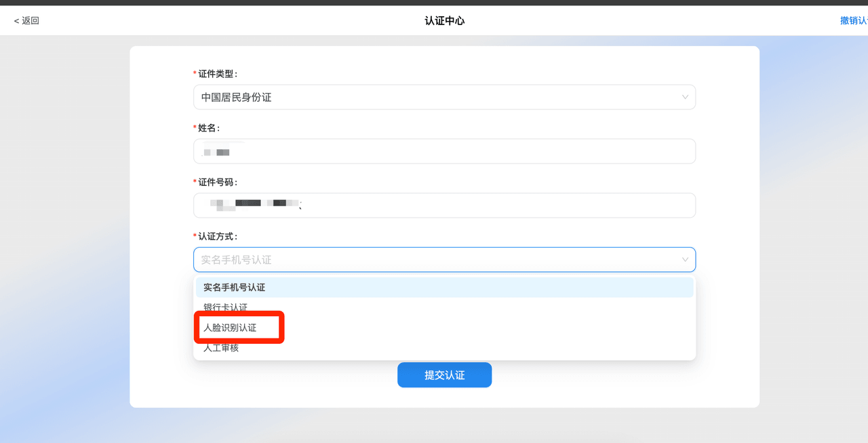Collapse the 认证方式 dropdown arrow
The height and width of the screenshot is (443, 868).
coord(685,260)
